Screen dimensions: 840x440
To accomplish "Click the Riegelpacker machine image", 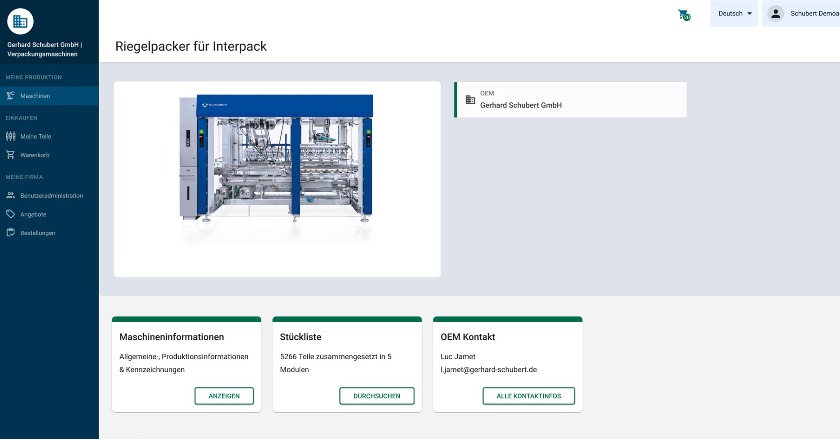I will 277,170.
